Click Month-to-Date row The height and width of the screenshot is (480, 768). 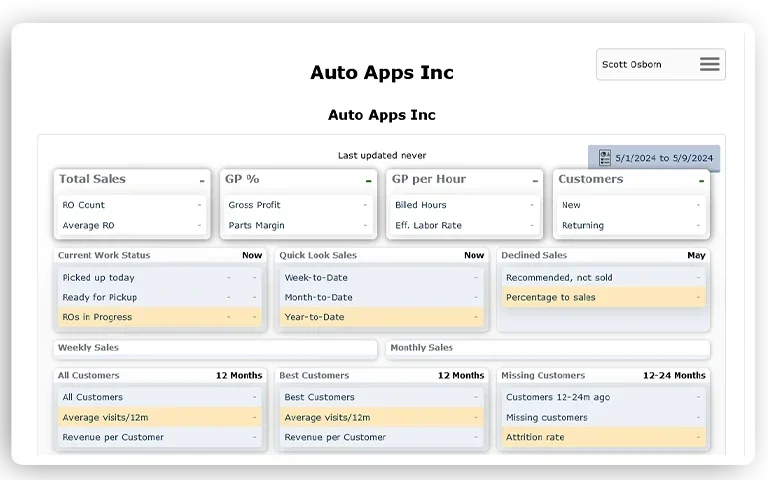pyautogui.click(x=382, y=297)
